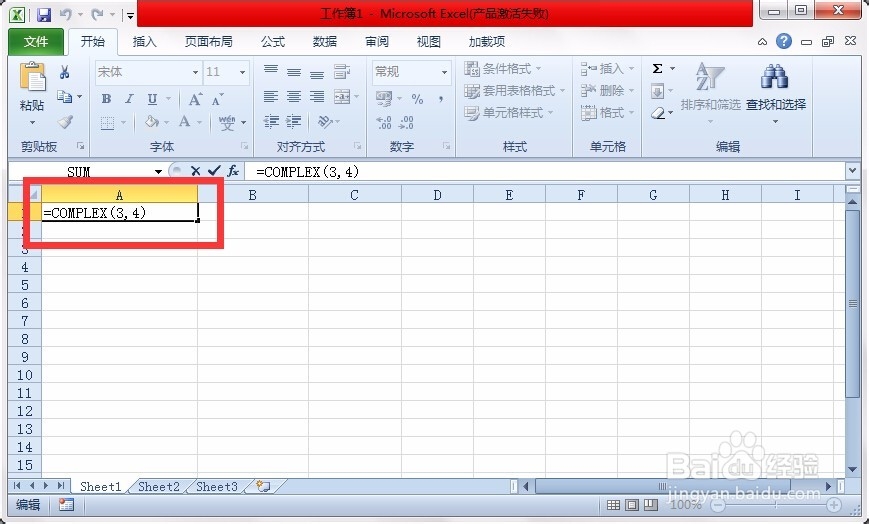Increase decimal places
This screenshot has height=524, width=869.
click(384, 123)
